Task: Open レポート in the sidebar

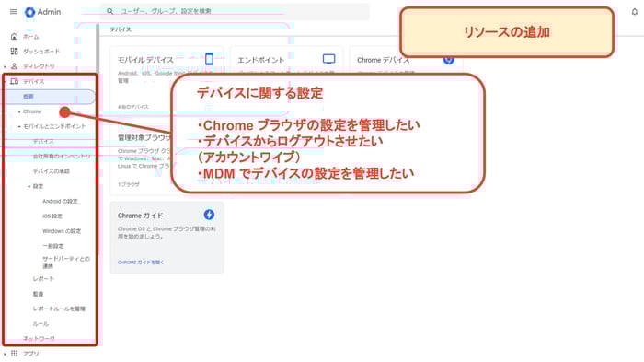Action: [43, 279]
